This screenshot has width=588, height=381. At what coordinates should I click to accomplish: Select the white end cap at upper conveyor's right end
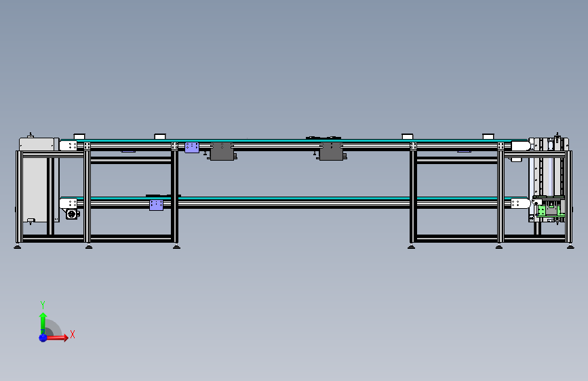520,146
